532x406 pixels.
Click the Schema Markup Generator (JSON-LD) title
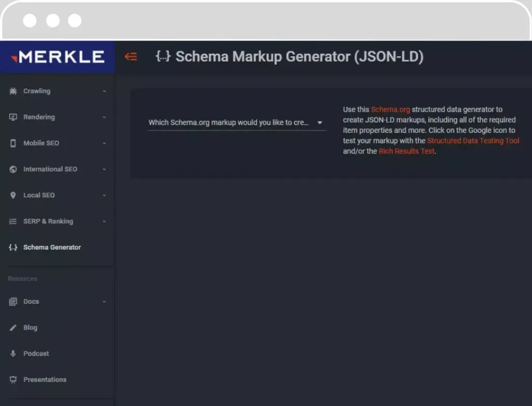pyautogui.click(x=300, y=57)
